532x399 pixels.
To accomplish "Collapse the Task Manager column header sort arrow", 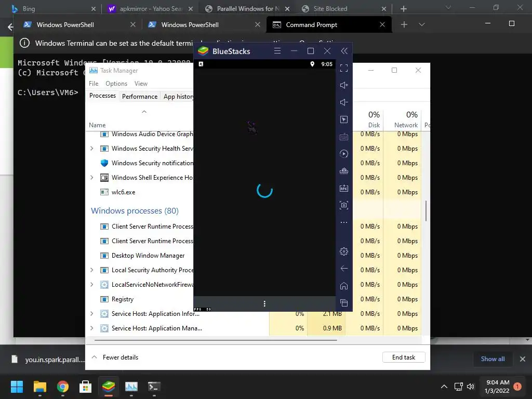I will 144,112.
